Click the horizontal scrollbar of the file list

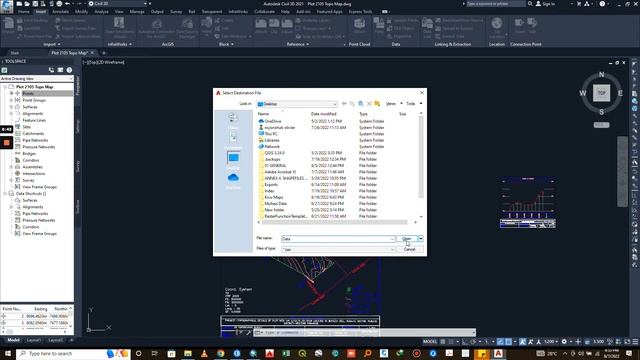click(335, 222)
